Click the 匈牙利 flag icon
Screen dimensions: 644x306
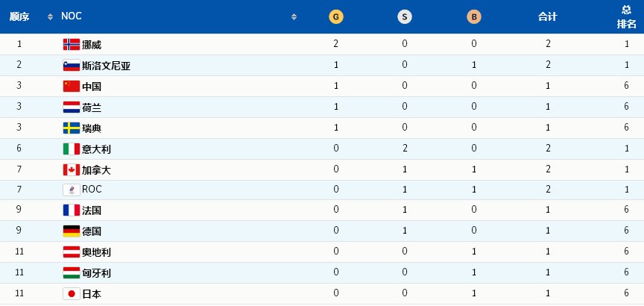[72, 272]
